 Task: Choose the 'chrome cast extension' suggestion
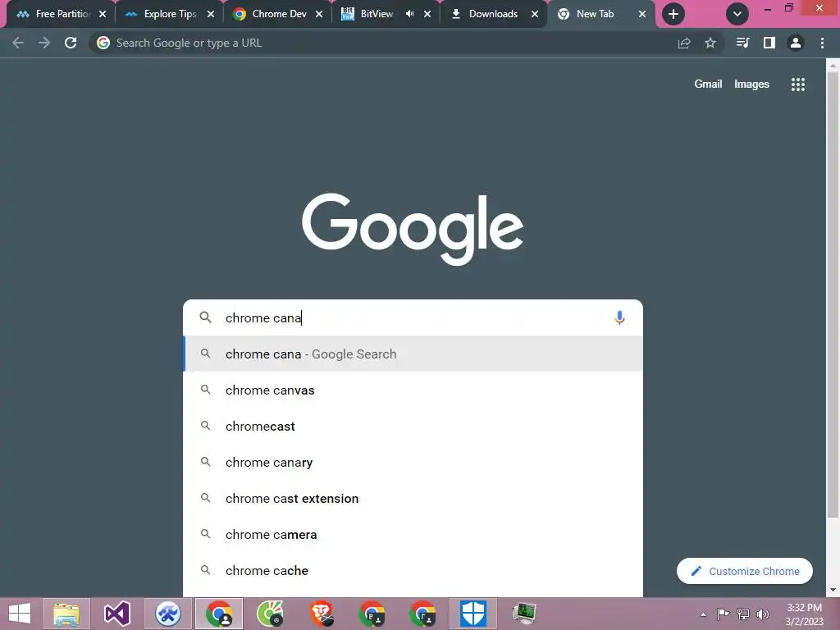tap(413, 498)
